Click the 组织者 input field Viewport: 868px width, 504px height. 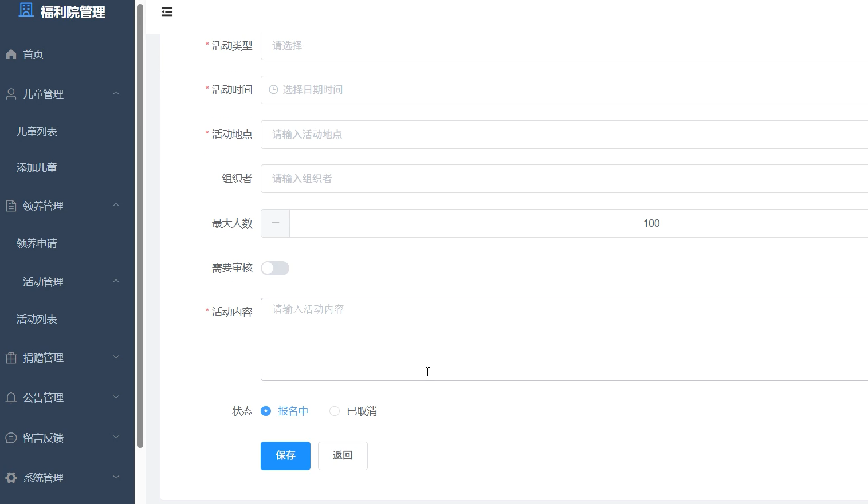[x=564, y=179]
